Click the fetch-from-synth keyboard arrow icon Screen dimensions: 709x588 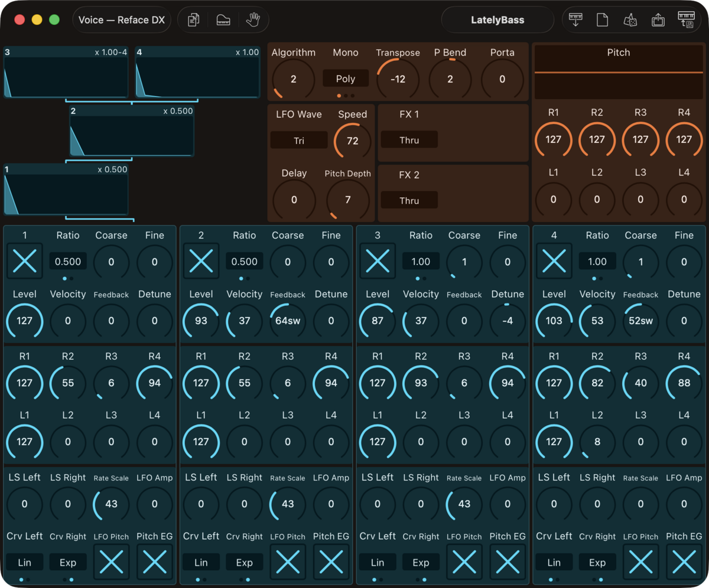pos(575,20)
